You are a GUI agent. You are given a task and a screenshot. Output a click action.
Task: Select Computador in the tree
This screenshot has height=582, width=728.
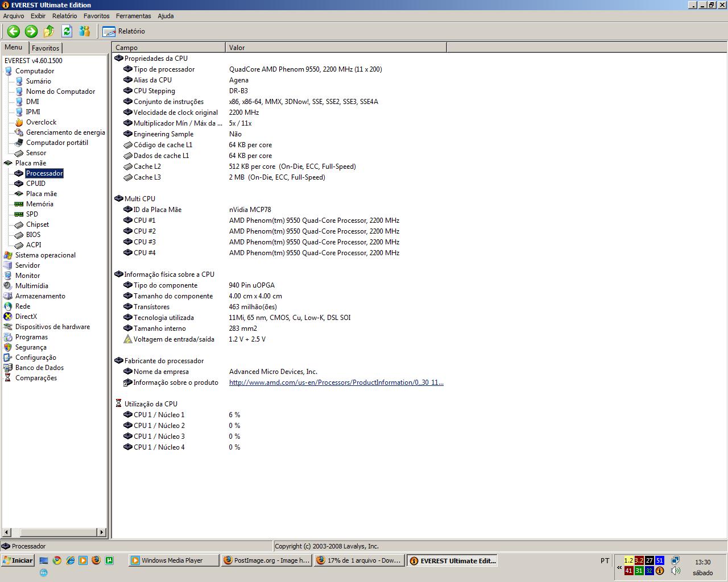[35, 71]
